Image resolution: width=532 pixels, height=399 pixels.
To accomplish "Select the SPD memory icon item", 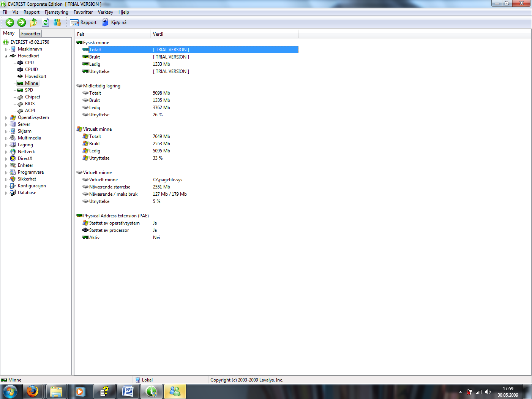I will coord(20,90).
